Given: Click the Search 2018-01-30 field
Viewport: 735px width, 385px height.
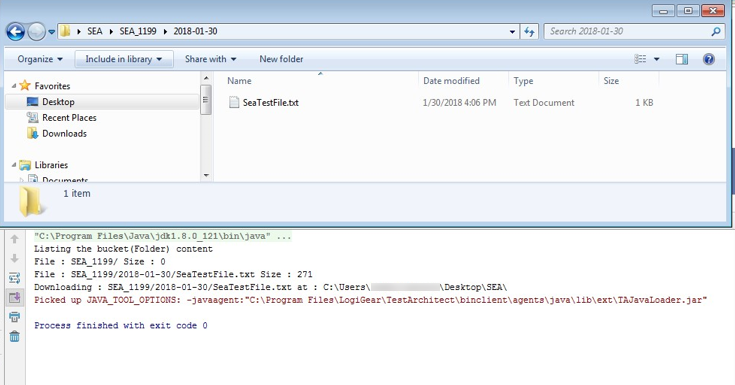Looking at the screenshot, I should click(x=627, y=31).
